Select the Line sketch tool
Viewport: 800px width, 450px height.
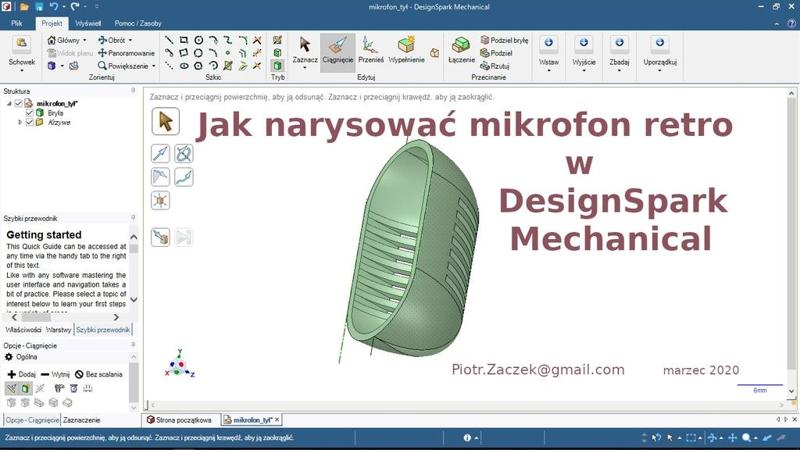pyautogui.click(x=169, y=40)
